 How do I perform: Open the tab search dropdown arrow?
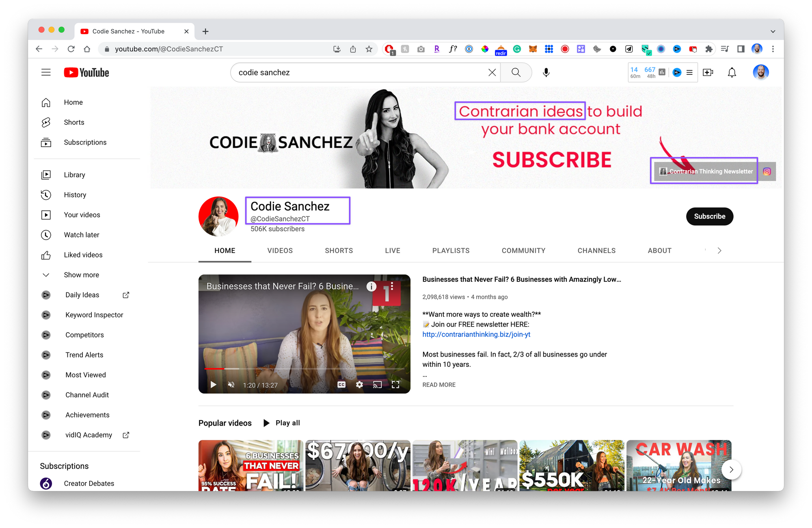coord(773,31)
